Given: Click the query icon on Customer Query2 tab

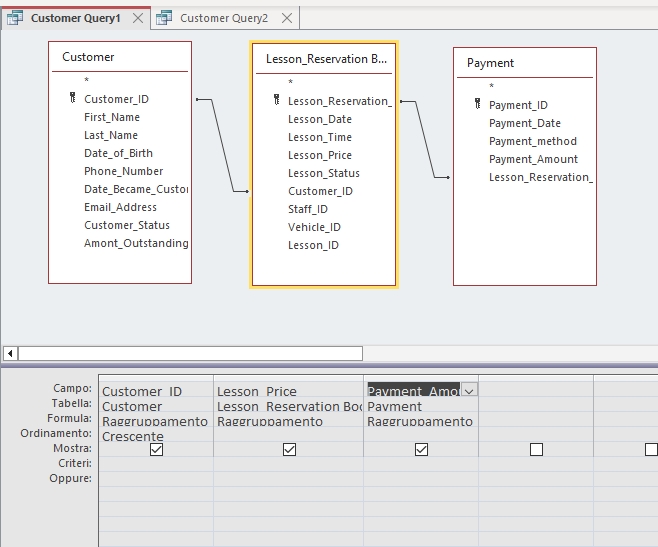Looking at the screenshot, I should point(164,18).
